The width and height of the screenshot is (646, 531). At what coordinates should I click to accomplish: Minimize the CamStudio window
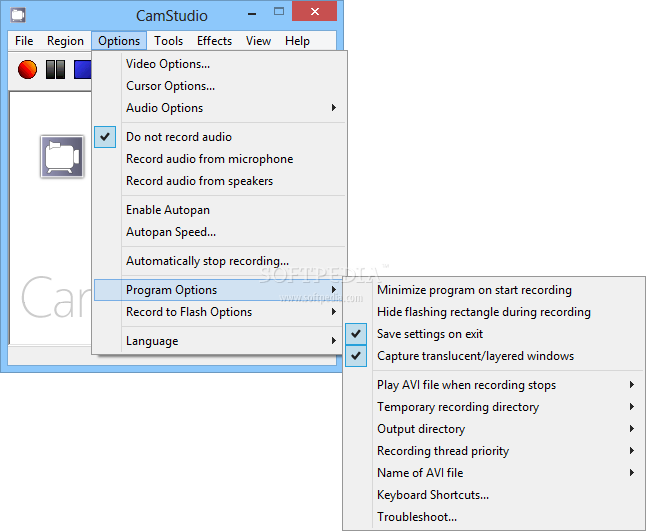click(x=252, y=14)
